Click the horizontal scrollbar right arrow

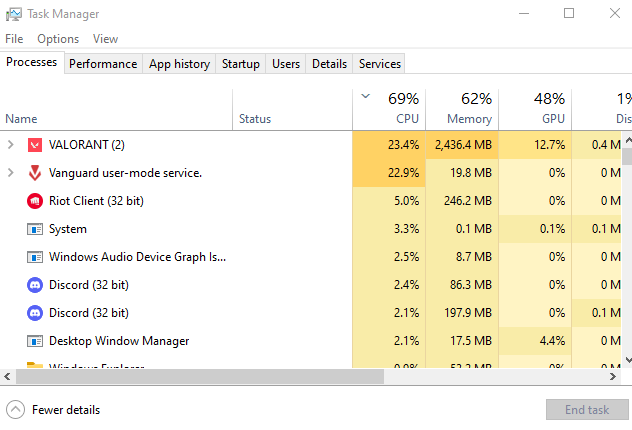[x=612, y=377]
